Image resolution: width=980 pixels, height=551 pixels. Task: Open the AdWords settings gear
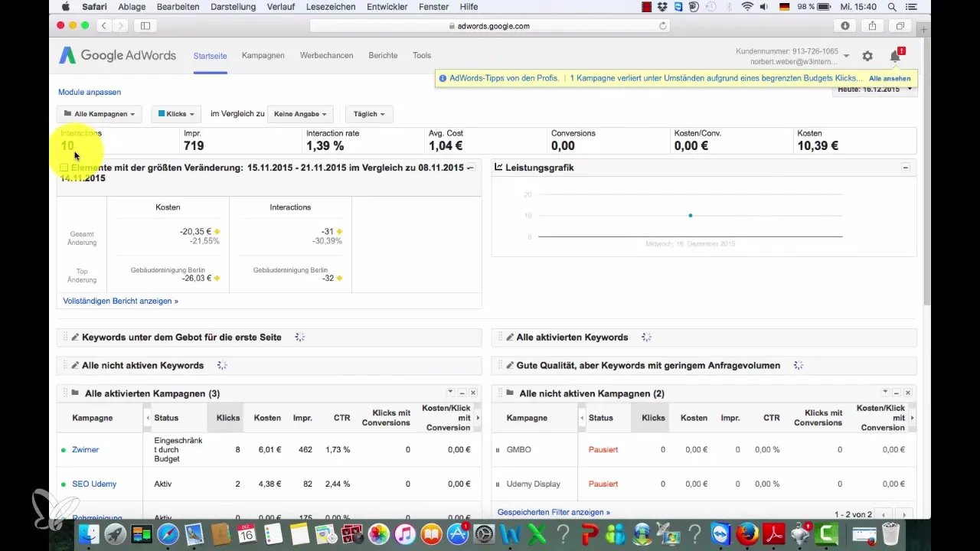[x=867, y=56]
